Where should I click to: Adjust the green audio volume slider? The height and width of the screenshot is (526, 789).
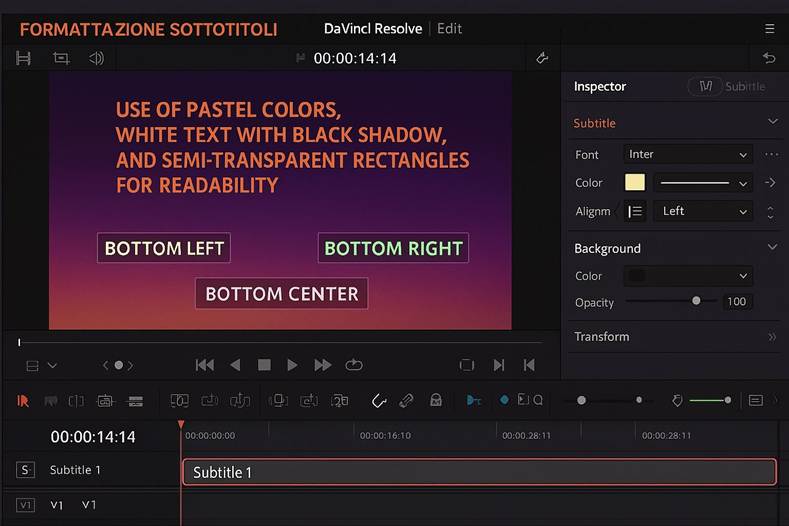pos(711,400)
